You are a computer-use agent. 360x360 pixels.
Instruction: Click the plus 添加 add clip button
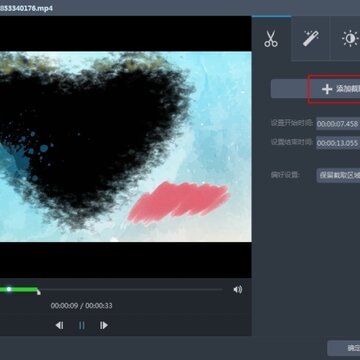pos(334,89)
